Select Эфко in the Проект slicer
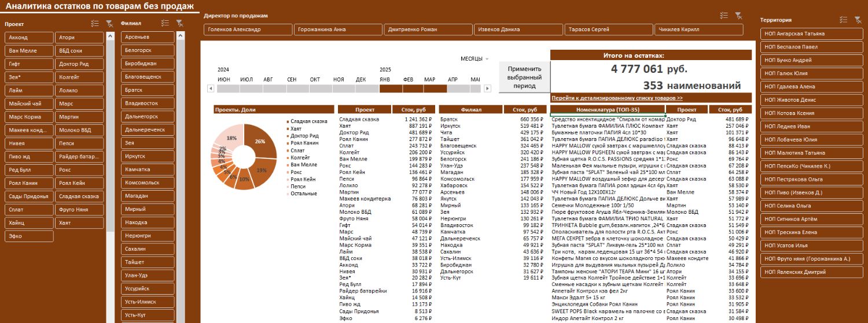Viewport: 868px width, 323px height. [x=29, y=236]
